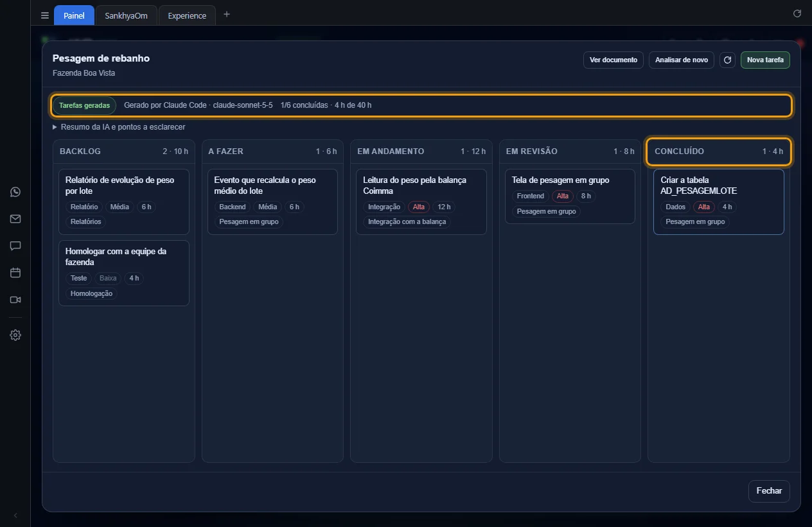Open card Criar a tabela AD_PESAGEMLOTE
This screenshot has height=527, width=812.
(x=719, y=202)
